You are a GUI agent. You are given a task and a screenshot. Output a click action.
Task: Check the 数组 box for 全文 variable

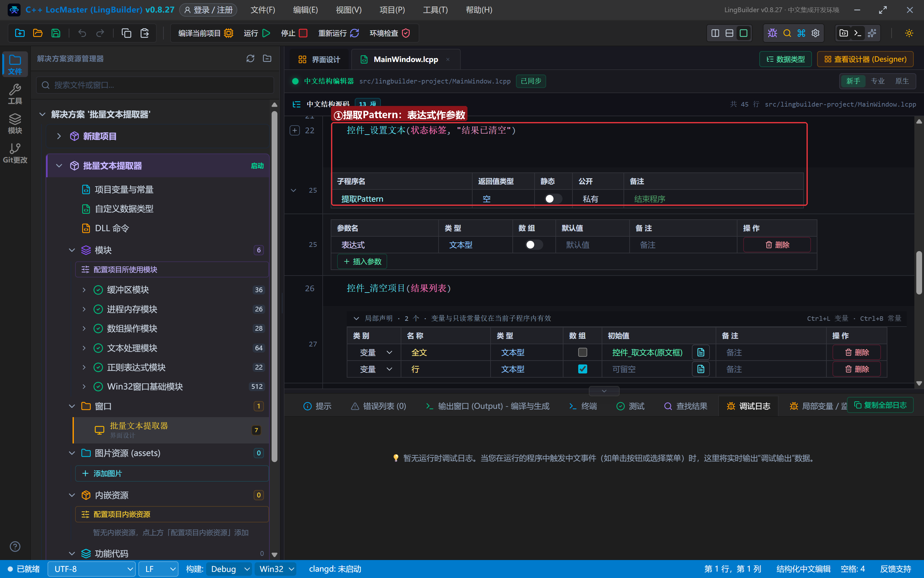(x=582, y=352)
